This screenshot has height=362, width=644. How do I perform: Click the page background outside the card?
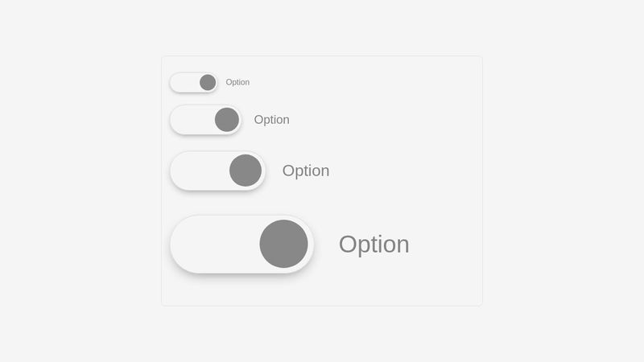[x=80, y=181]
